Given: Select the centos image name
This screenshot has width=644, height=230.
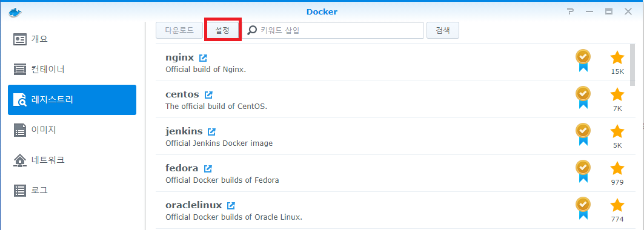Looking at the screenshot, I should [182, 94].
